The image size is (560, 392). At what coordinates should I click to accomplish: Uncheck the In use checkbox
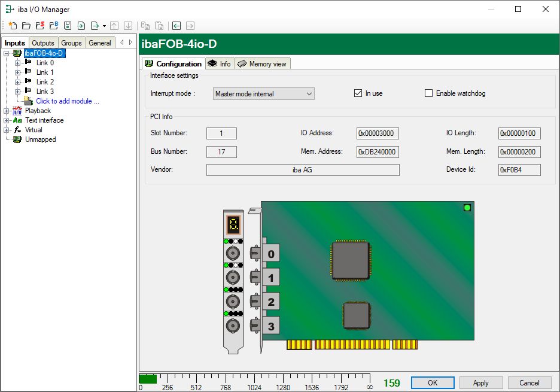tap(358, 93)
